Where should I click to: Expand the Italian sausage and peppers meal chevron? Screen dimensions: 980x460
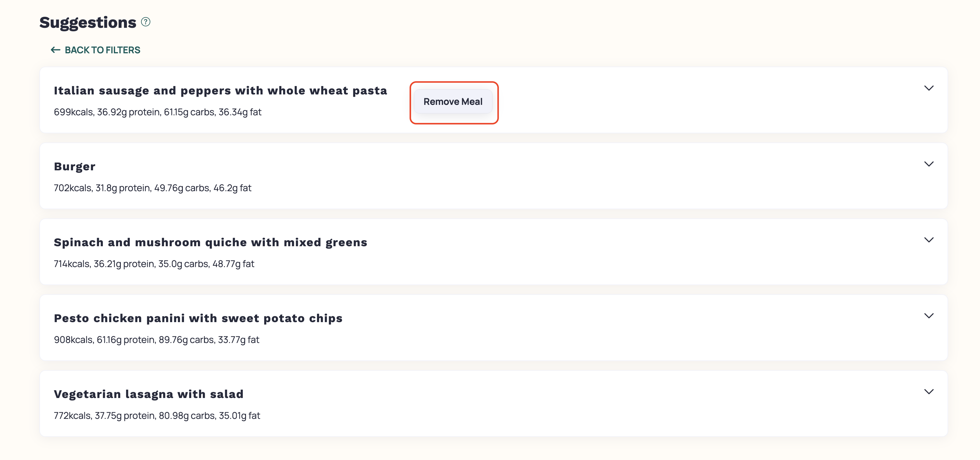click(929, 88)
